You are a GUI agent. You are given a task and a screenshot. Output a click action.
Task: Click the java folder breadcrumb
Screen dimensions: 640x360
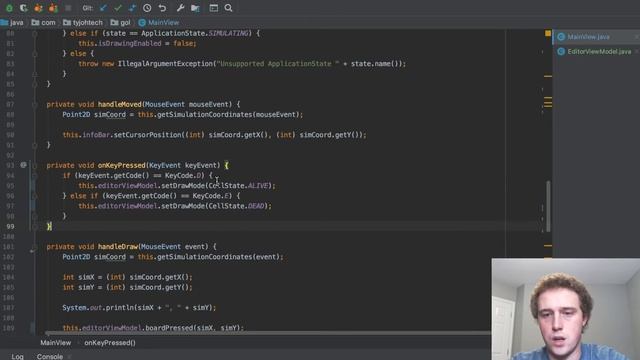click(x=12, y=22)
